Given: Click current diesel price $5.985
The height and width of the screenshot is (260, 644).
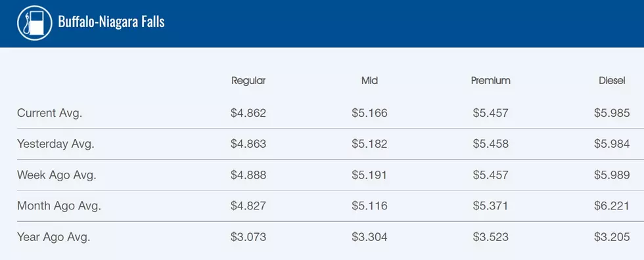Looking at the screenshot, I should pyautogui.click(x=612, y=113).
